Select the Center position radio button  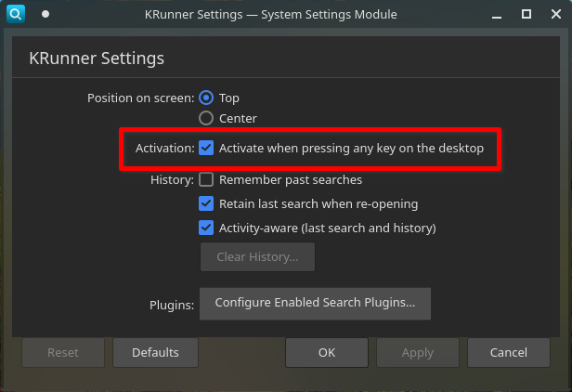pos(206,118)
